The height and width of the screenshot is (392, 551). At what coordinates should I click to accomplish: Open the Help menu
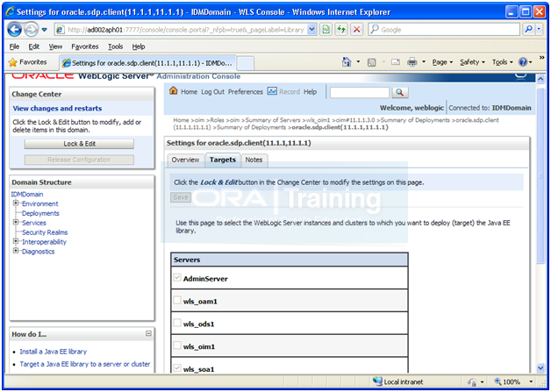click(x=139, y=46)
